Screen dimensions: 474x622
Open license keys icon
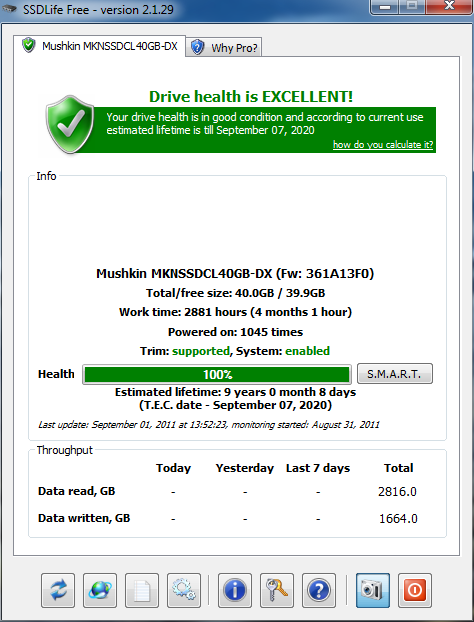pos(277,590)
